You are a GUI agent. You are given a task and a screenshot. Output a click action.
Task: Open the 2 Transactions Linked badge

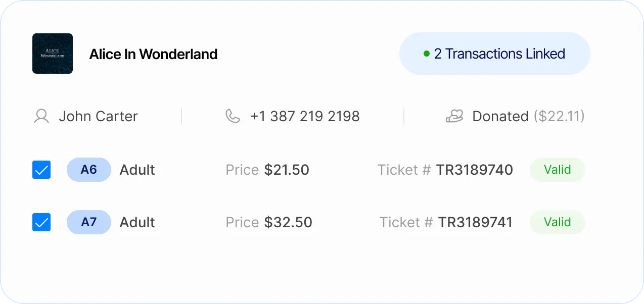494,54
